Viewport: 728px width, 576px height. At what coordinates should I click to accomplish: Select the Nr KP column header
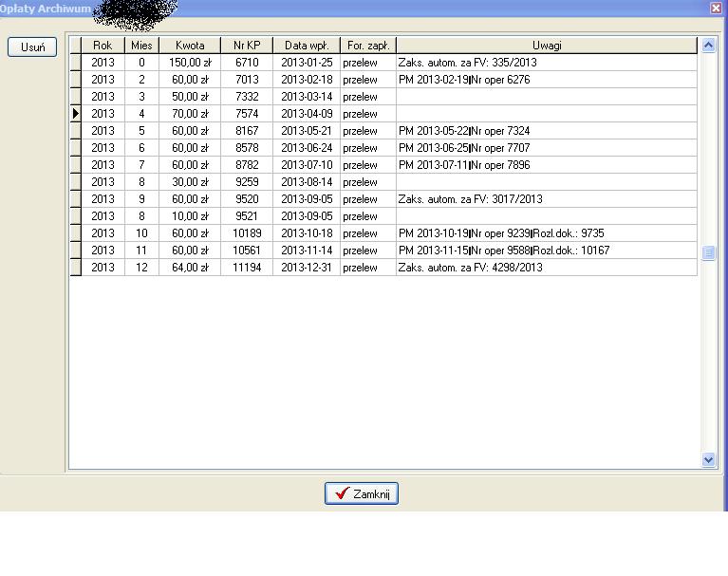point(247,46)
